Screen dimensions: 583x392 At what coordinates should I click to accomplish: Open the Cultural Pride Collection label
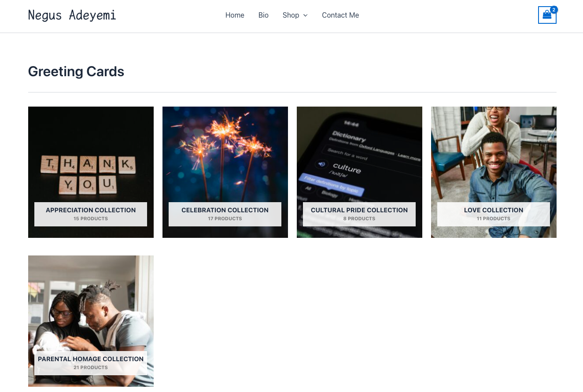coord(359,210)
